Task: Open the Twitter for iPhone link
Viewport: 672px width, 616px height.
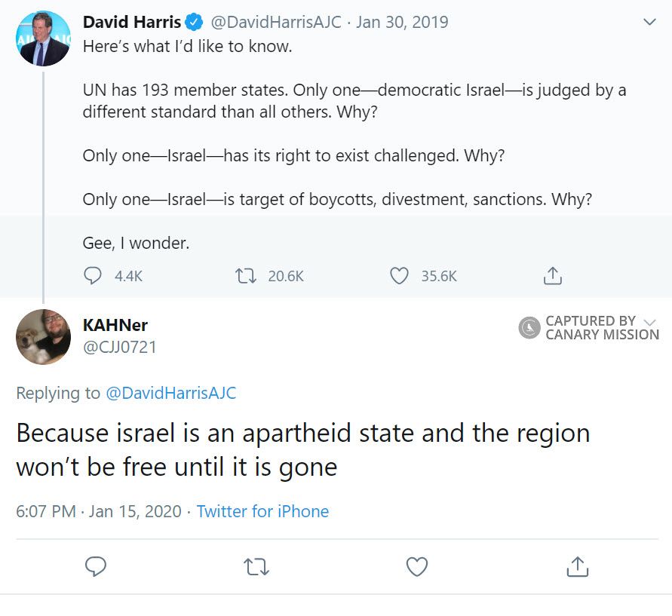Action: [262, 511]
